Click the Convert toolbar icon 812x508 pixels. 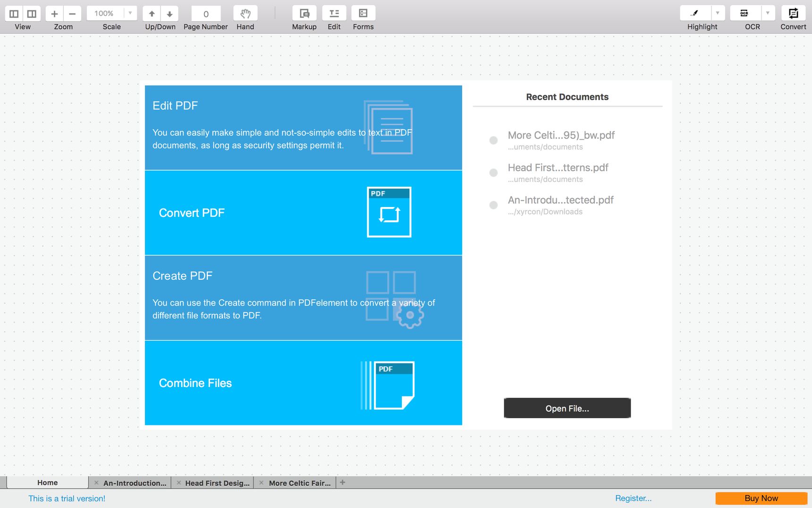click(794, 14)
